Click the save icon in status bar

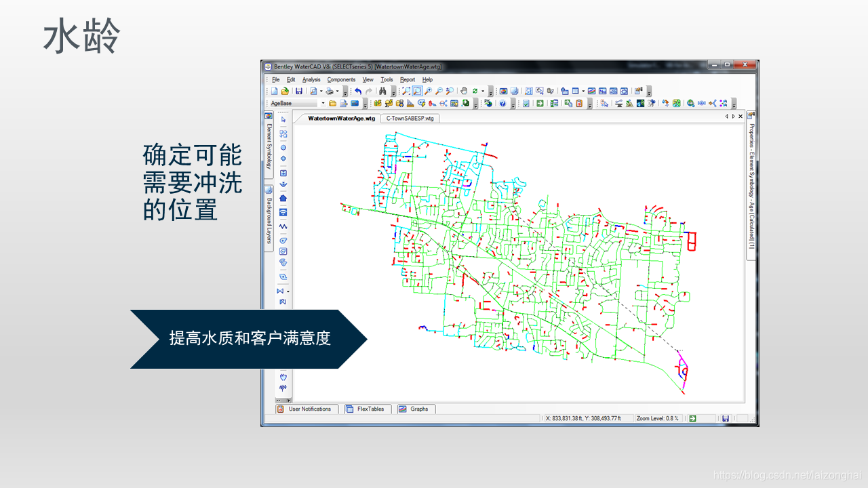pos(726,418)
